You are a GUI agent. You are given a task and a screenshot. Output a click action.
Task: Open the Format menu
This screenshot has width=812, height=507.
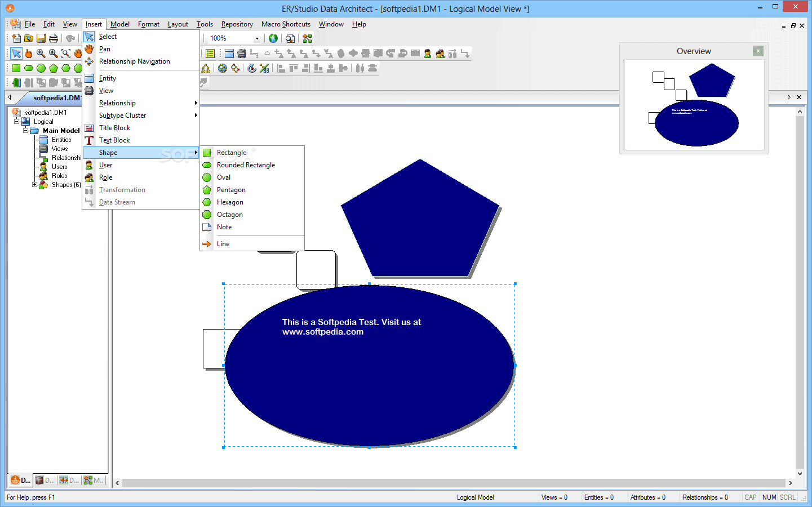149,24
